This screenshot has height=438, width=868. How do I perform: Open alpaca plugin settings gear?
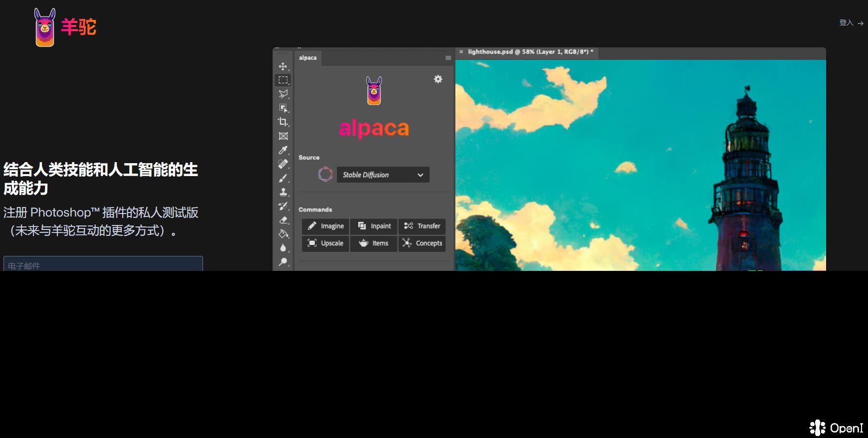pyautogui.click(x=438, y=79)
